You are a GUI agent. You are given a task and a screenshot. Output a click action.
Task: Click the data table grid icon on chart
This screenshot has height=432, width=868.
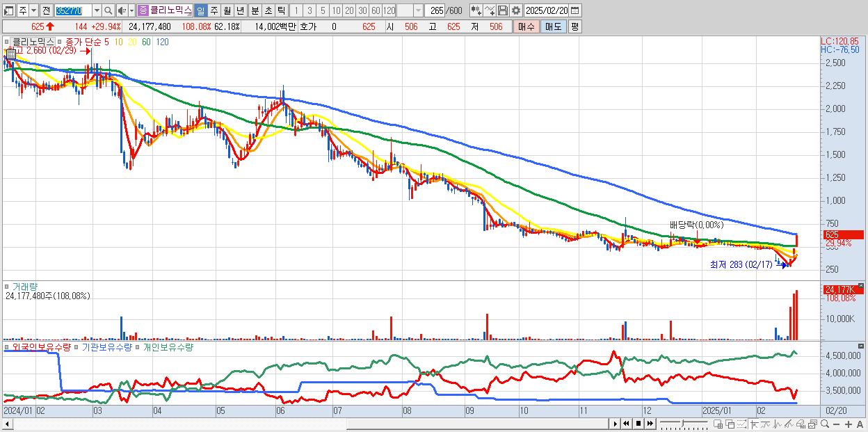10,54
